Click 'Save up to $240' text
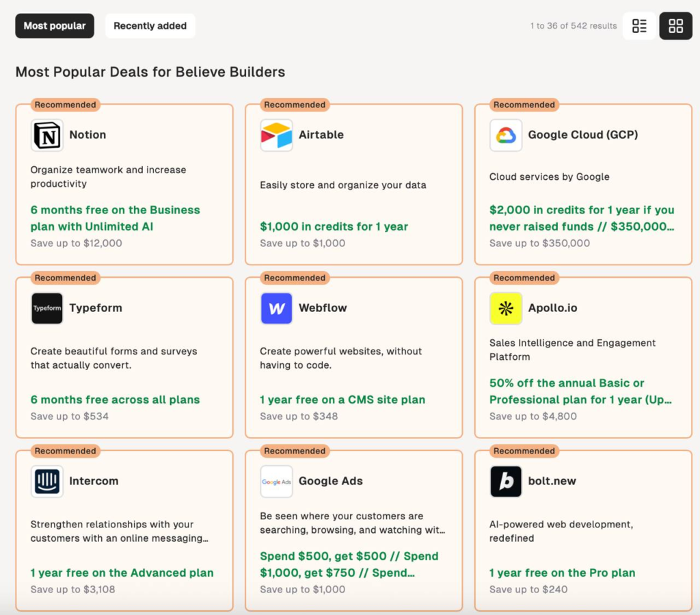This screenshot has height=615, width=700. click(528, 590)
